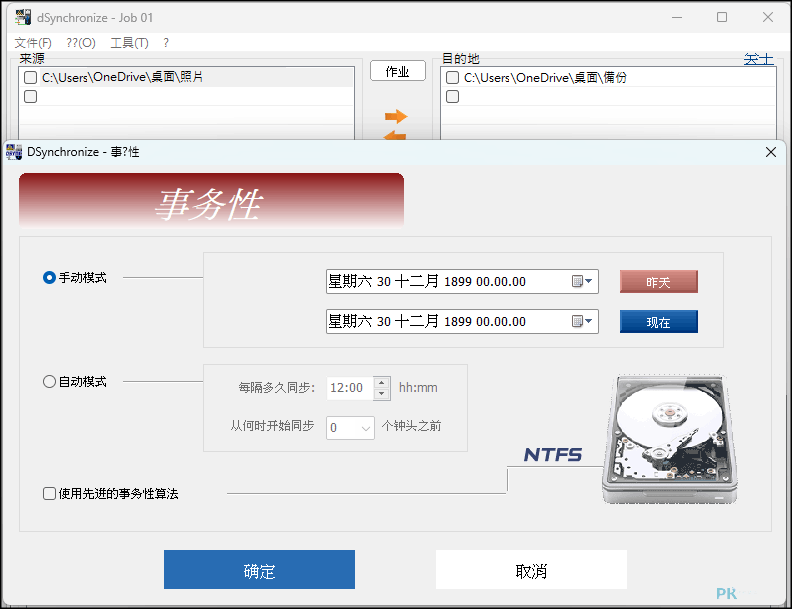
Task: Close the 事务性 dialog
Action: (x=771, y=152)
